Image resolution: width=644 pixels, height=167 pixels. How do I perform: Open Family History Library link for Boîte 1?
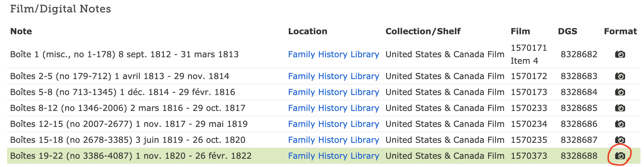[334, 55]
